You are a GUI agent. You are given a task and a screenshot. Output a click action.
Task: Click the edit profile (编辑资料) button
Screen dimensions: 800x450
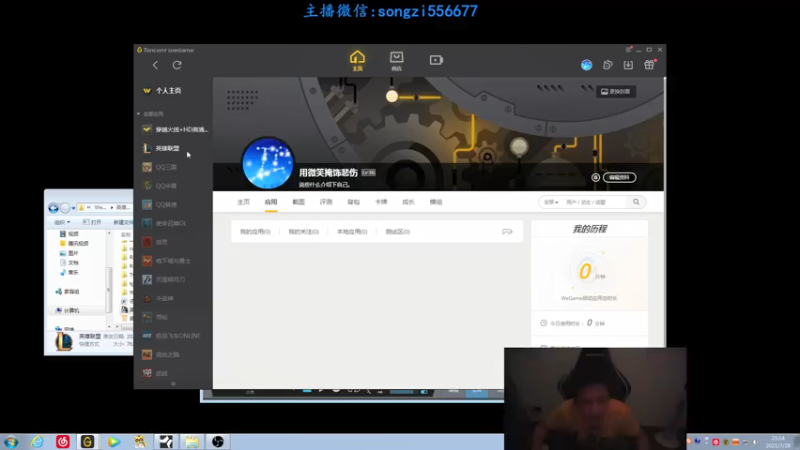click(x=619, y=178)
